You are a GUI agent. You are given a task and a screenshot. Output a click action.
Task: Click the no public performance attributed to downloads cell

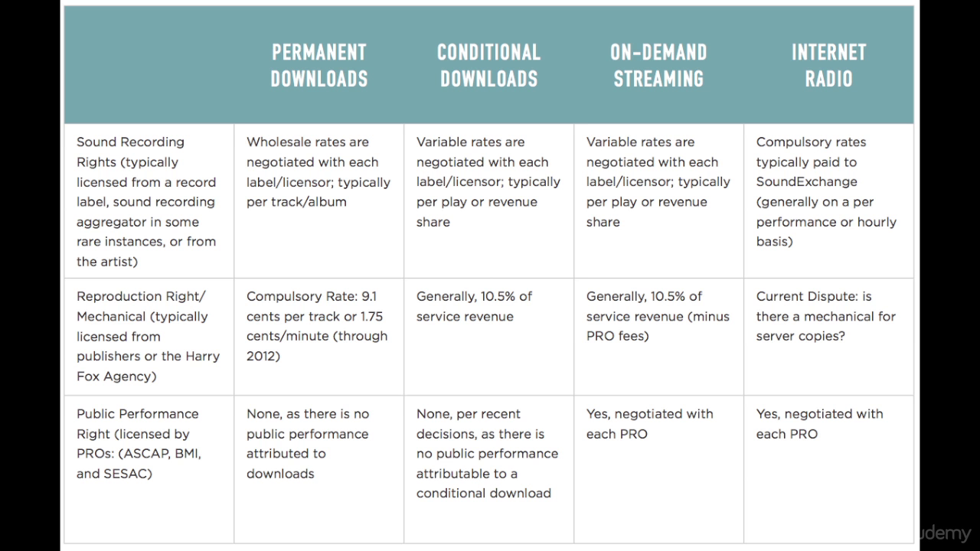click(308, 443)
